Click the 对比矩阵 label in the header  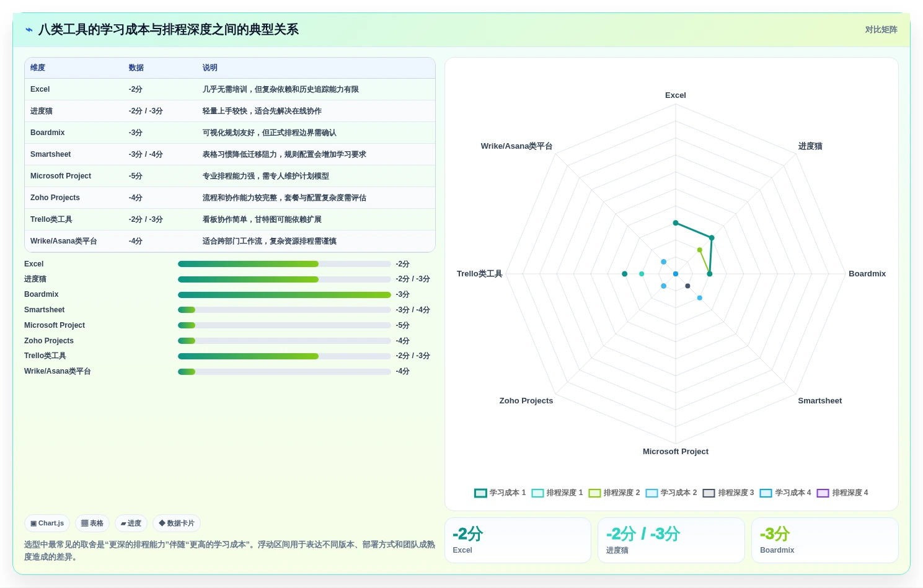pos(881,30)
